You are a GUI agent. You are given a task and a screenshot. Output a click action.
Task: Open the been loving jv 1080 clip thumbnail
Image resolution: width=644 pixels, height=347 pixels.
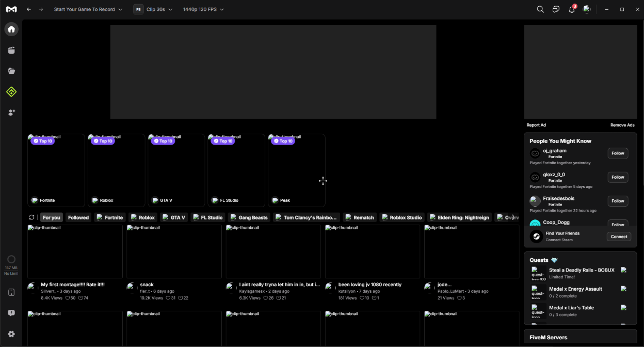(373, 251)
